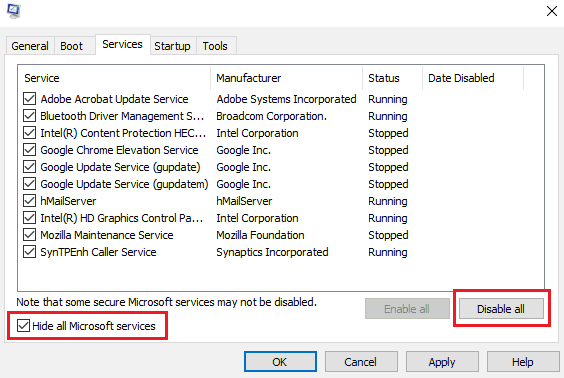Click Running status of SynTPEnh Caller Service
Image resolution: width=564 pixels, height=378 pixels.
coord(388,252)
